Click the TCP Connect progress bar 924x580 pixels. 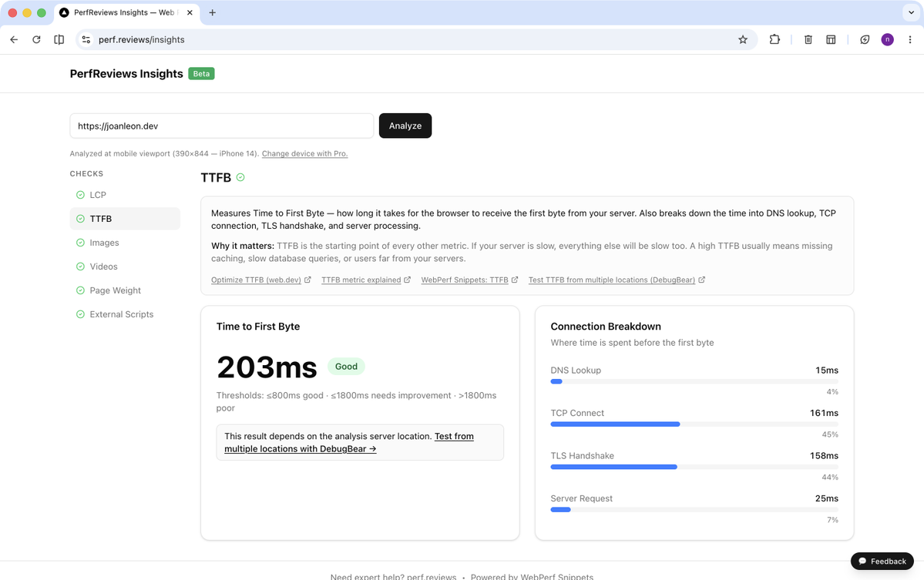tap(694, 424)
